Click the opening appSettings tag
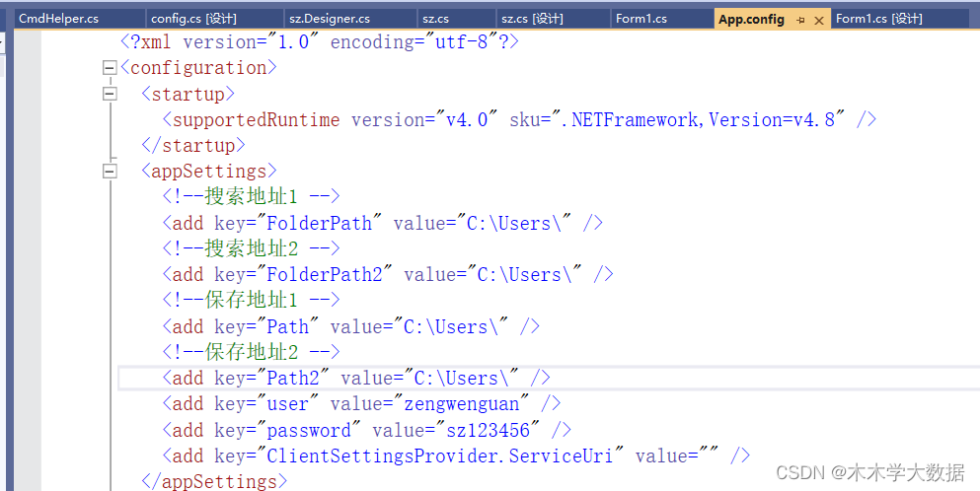Image resolution: width=980 pixels, height=491 pixels. click(x=209, y=171)
